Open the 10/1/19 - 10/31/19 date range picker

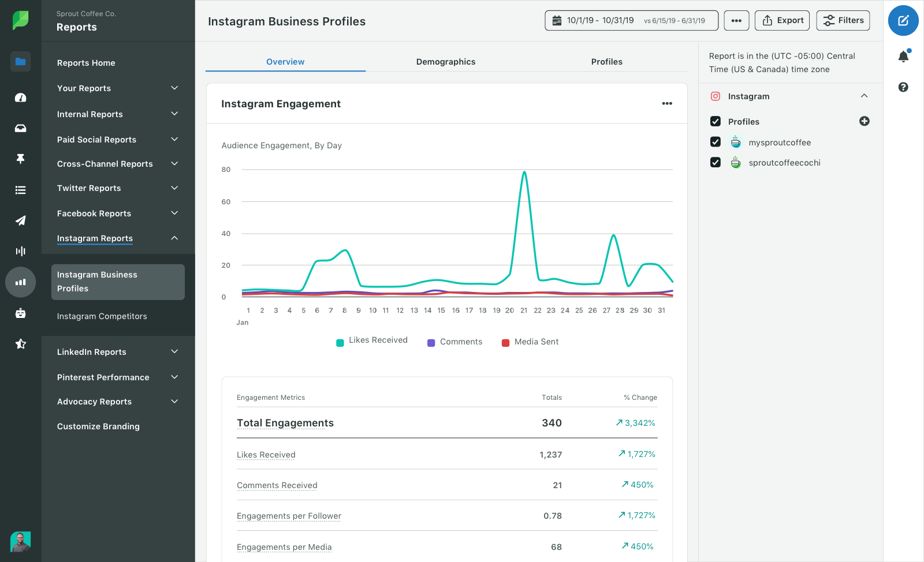click(x=632, y=21)
